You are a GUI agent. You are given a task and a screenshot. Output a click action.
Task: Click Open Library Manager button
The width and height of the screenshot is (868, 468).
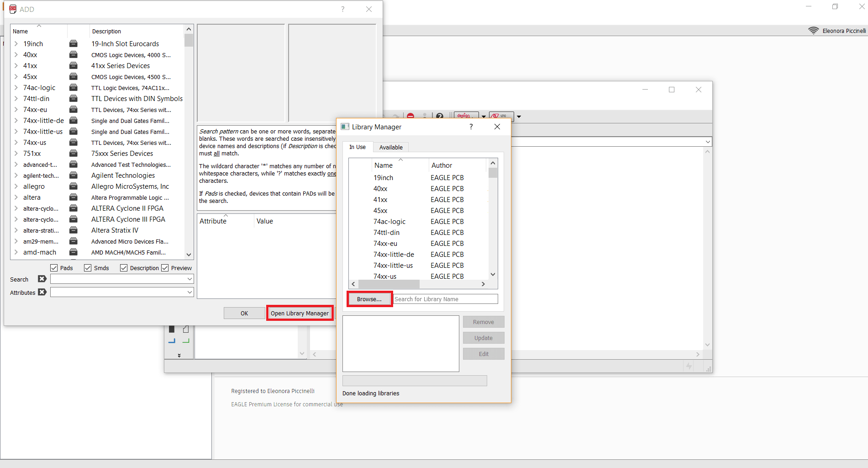(300, 313)
